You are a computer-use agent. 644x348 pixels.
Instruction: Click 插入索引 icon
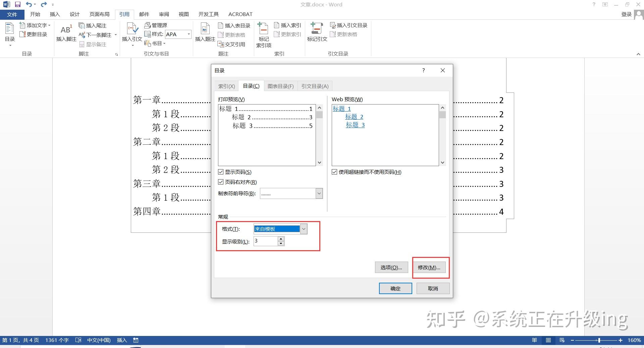(x=277, y=25)
